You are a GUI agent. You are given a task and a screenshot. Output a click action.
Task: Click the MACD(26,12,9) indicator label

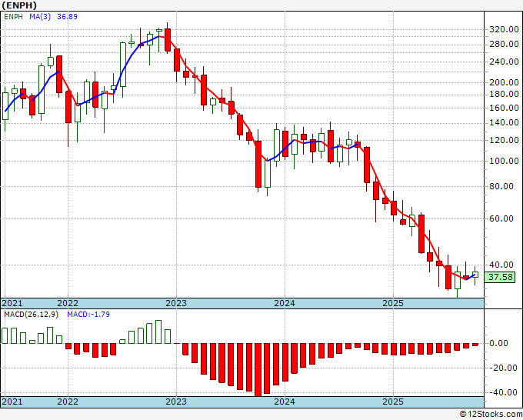click(31, 315)
